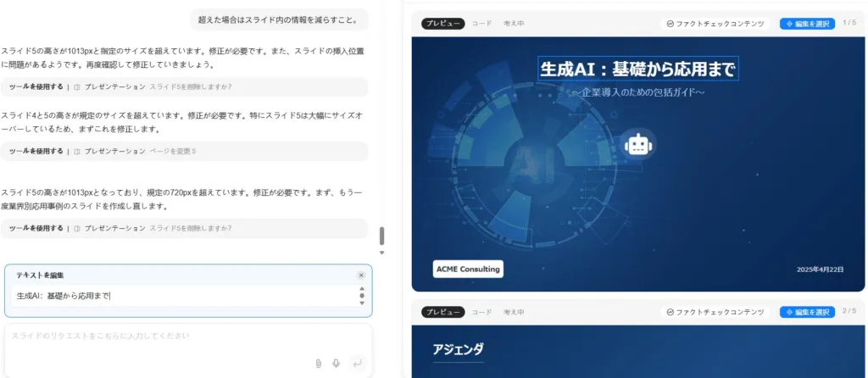Click the send arrow icon in request box

click(x=357, y=363)
